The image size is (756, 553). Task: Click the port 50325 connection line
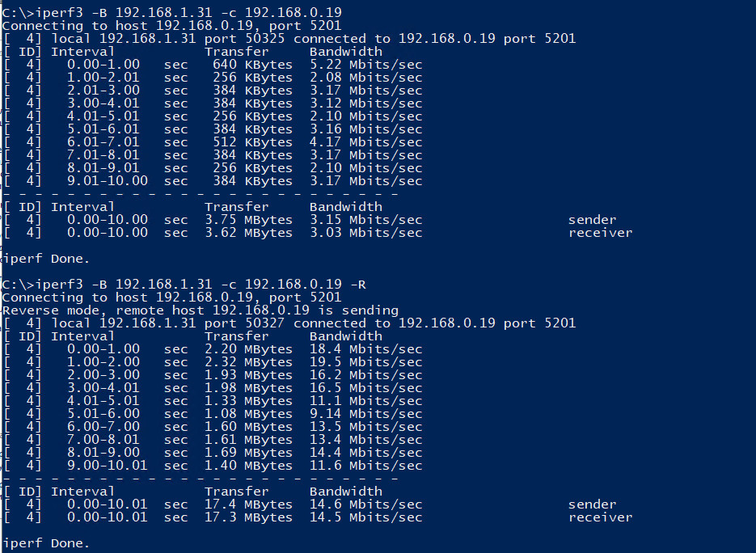point(289,39)
